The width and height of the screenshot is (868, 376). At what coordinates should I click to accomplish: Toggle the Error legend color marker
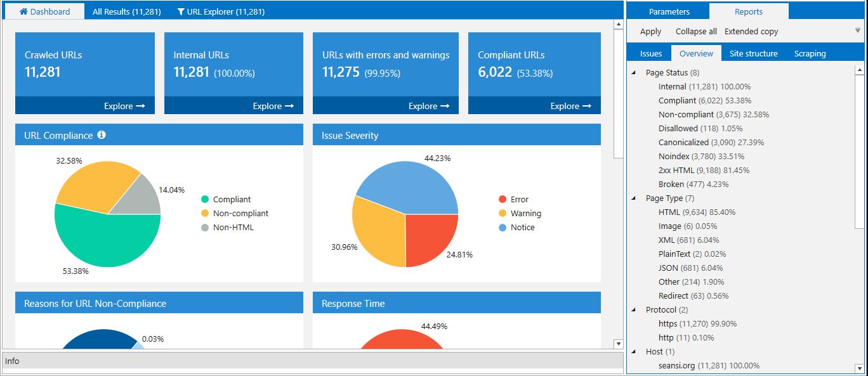click(x=503, y=200)
